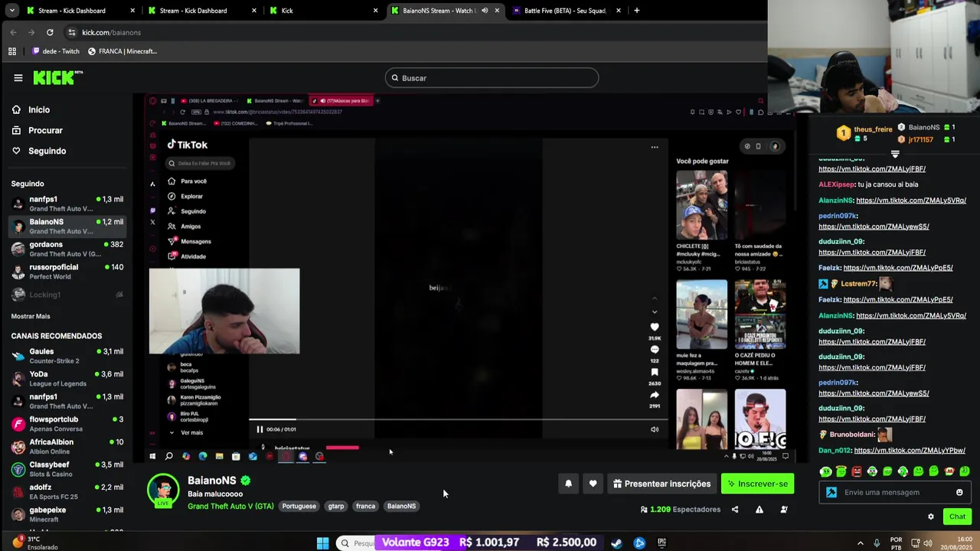Click the microphone icon in system tray
The height and width of the screenshot is (551, 980).
pos(877,543)
